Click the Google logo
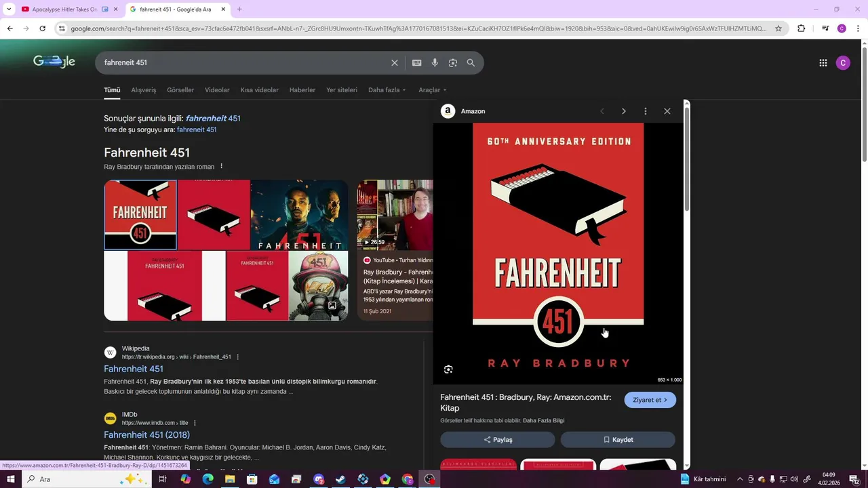Screen dimensions: 868x488 click(54, 62)
